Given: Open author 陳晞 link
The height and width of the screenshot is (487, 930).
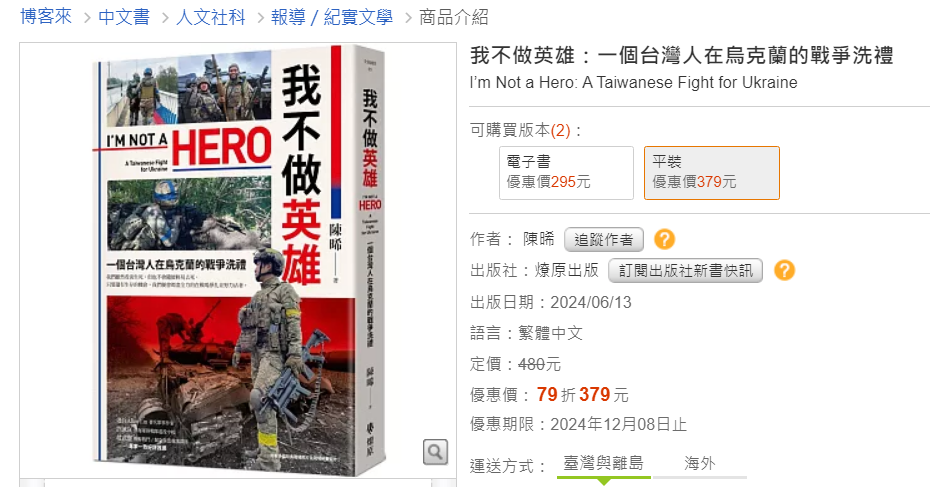Looking at the screenshot, I should [539, 239].
